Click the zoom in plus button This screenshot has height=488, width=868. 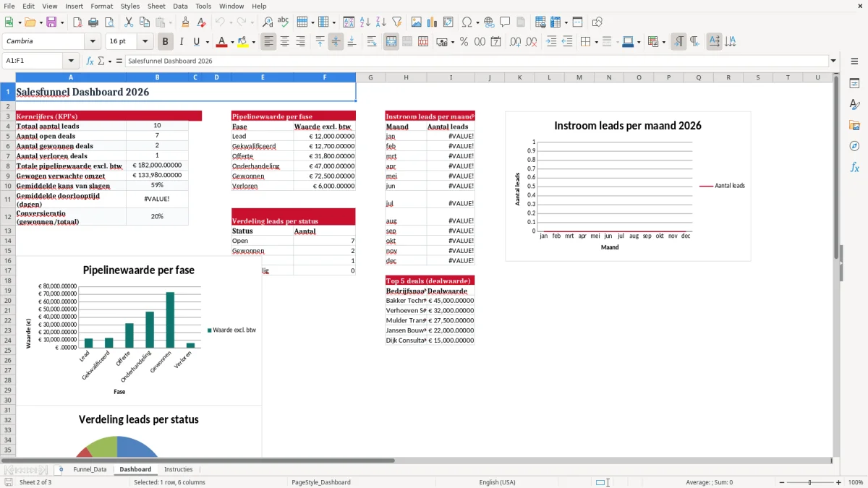click(x=839, y=482)
